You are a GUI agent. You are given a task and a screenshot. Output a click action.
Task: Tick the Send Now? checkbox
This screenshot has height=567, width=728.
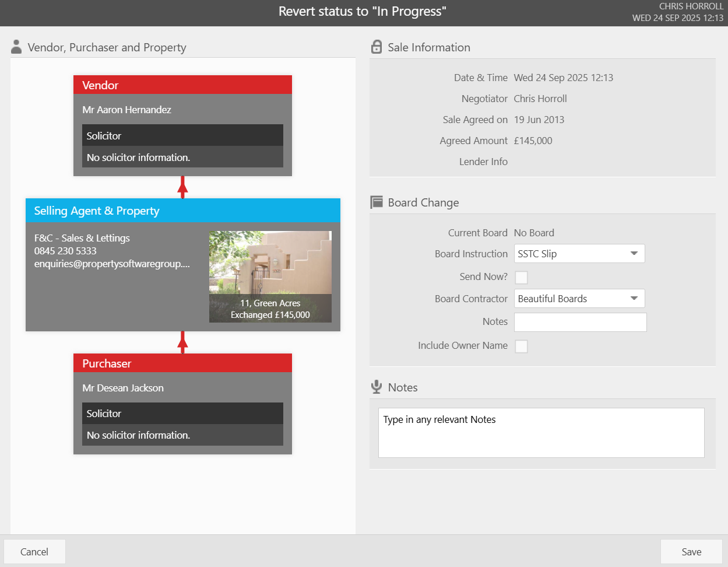521,277
